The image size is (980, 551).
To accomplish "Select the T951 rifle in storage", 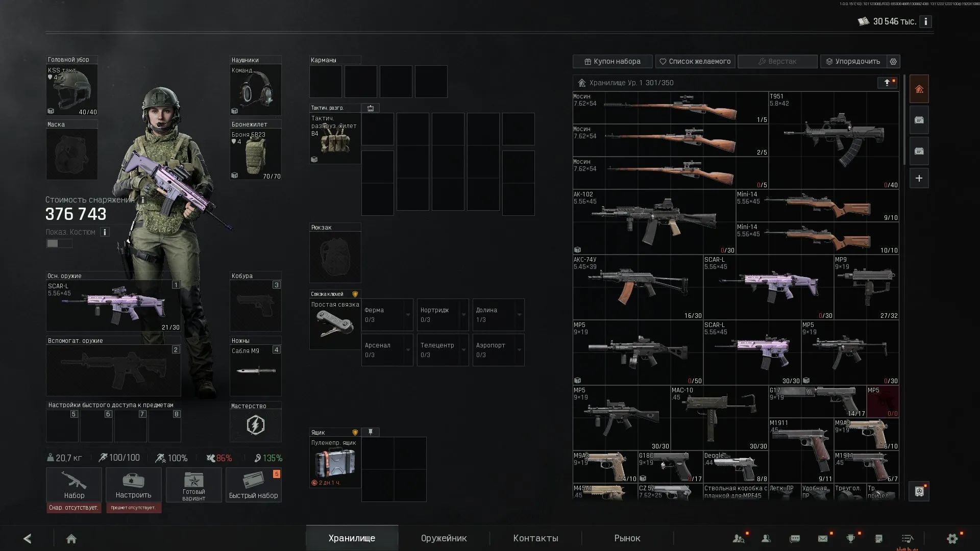I will pyautogui.click(x=834, y=141).
